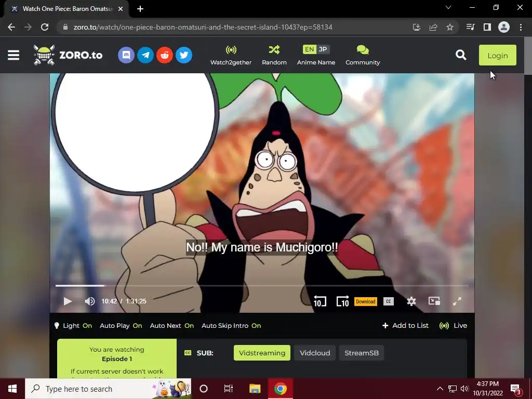The width and height of the screenshot is (532, 399).
Task: Toggle CC subtitles in player
Action: pos(389,301)
